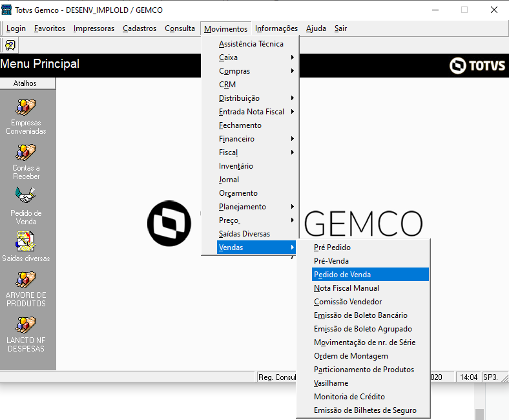This screenshot has width=509, height=420.
Task: Collapse the Movimentos menu
Action: (225, 29)
